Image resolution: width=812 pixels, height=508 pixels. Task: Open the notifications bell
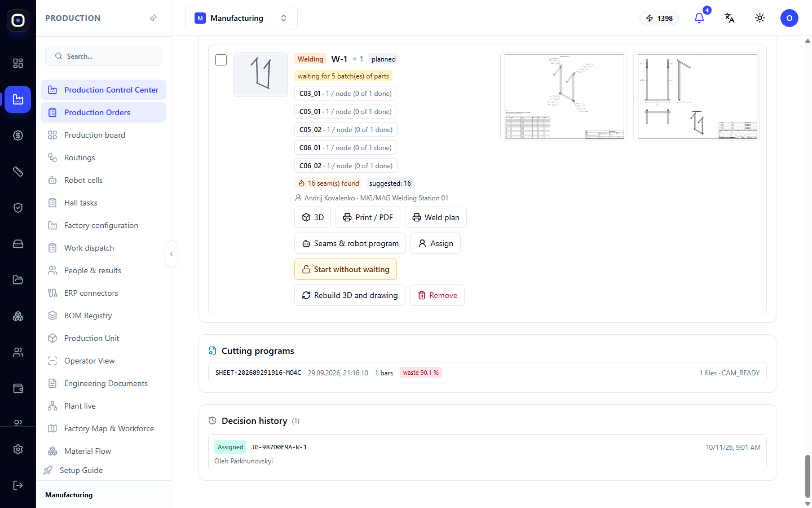[x=699, y=18]
